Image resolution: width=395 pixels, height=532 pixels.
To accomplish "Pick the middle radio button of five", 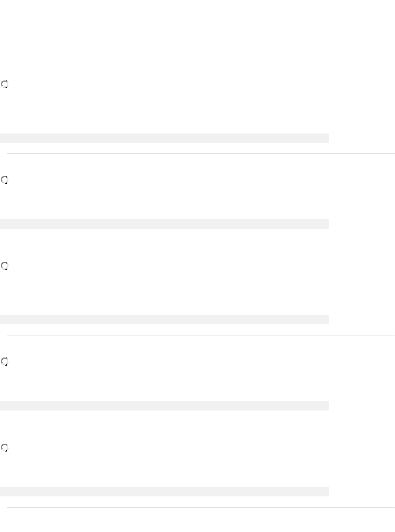I will click(5, 266).
